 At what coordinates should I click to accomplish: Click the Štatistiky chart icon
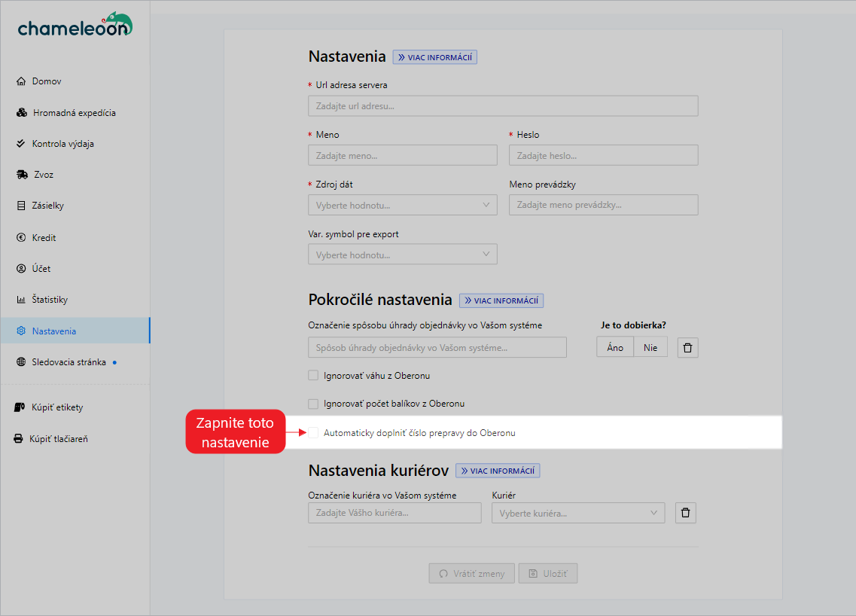[x=21, y=300]
